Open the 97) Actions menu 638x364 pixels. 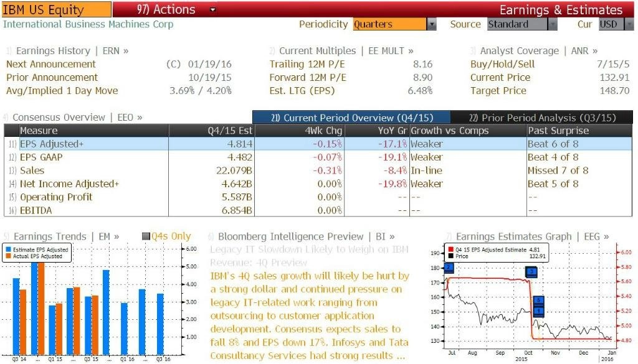point(166,9)
